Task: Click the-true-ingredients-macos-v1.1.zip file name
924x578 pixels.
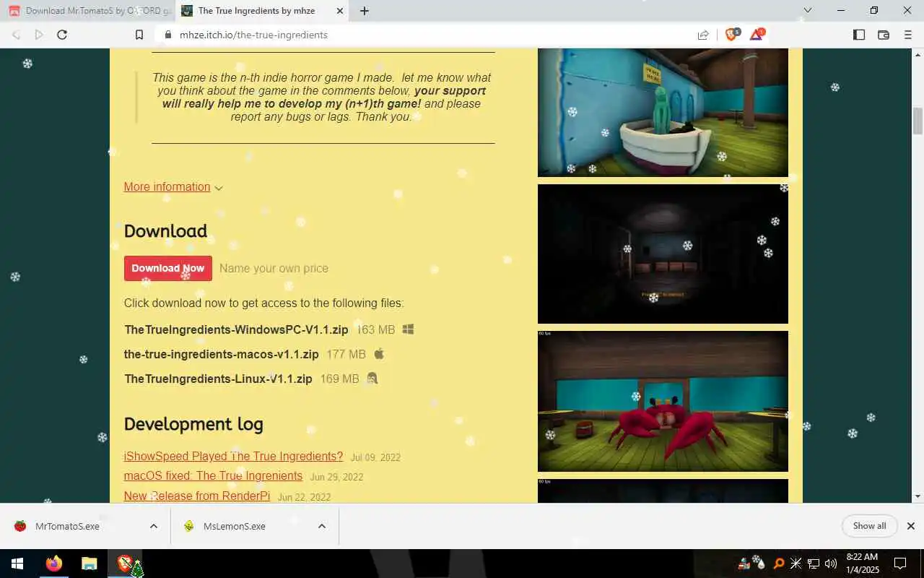Action: [x=221, y=354]
